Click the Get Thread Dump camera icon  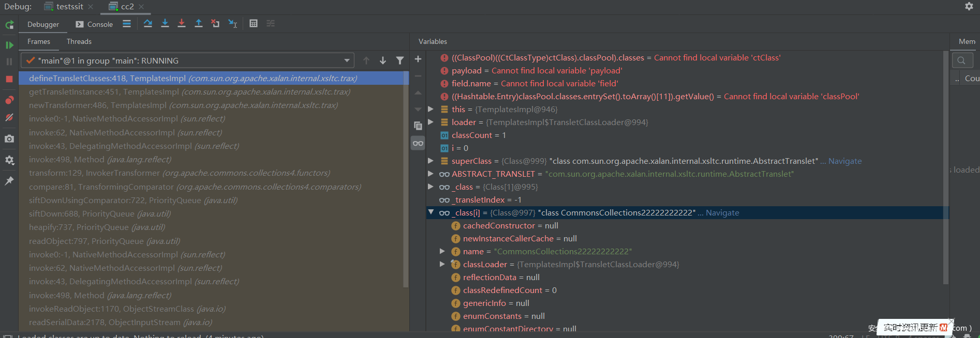(x=9, y=139)
